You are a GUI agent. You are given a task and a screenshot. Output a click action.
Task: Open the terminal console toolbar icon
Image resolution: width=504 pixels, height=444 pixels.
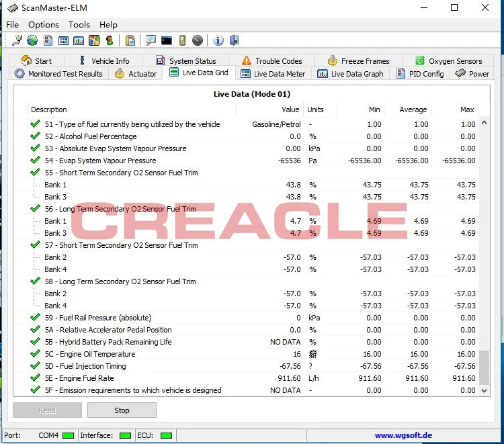tap(167, 40)
